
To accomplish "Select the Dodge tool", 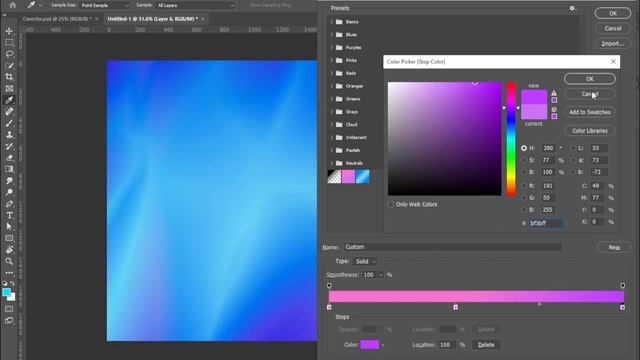I will (x=9, y=192).
